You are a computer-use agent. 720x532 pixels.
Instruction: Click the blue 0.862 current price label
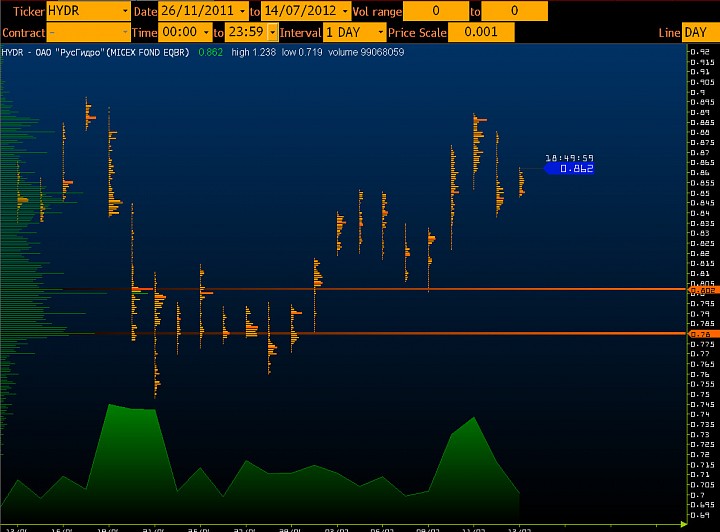click(x=569, y=169)
